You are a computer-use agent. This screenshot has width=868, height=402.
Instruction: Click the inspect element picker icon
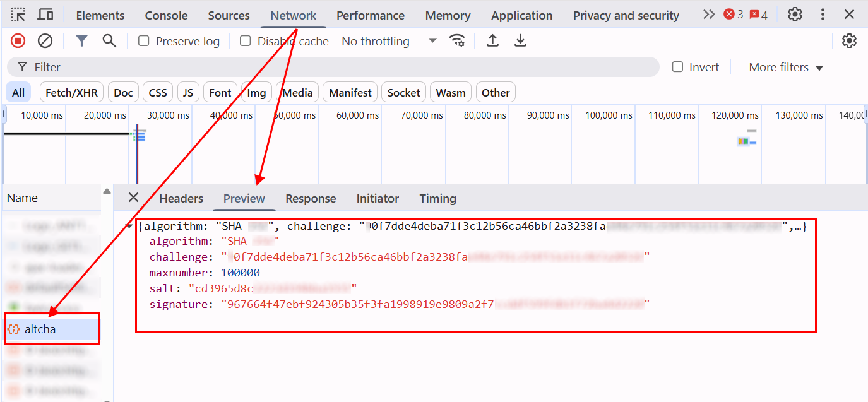pos(18,15)
